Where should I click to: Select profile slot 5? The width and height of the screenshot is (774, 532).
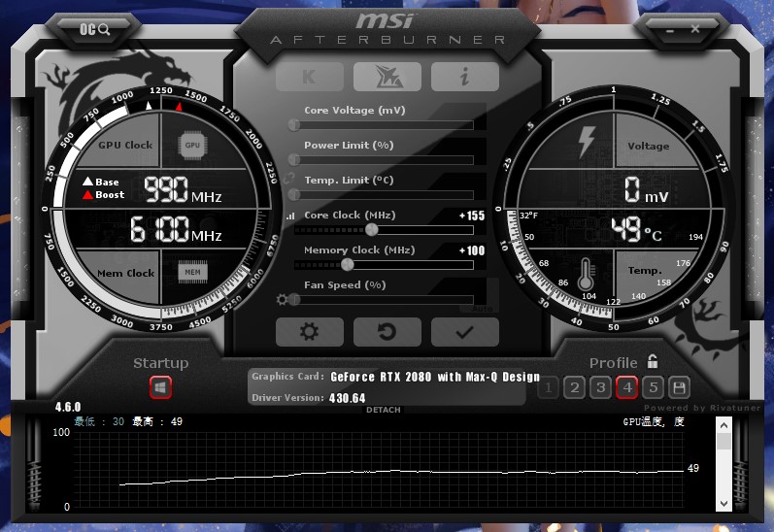point(653,387)
